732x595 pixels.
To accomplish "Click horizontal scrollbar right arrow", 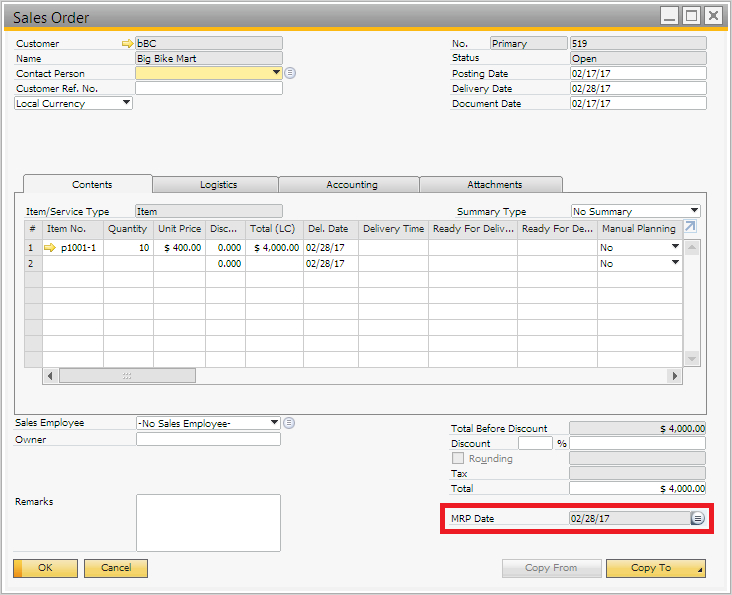I will point(674,376).
